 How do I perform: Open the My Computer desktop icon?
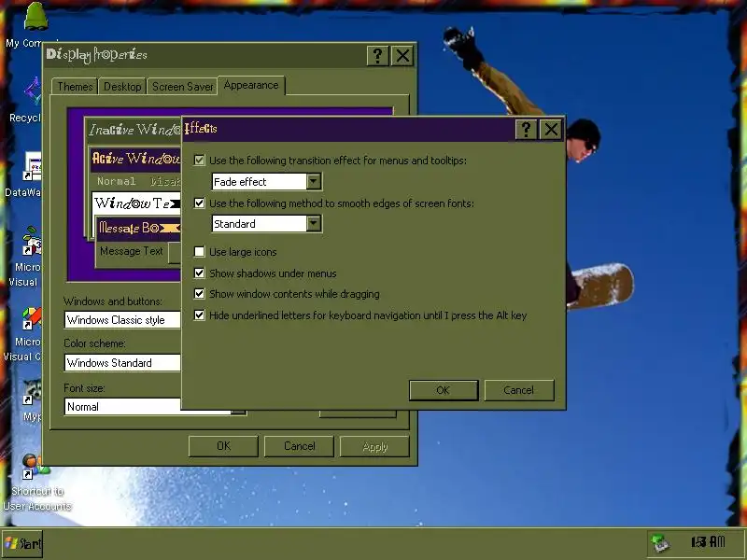point(35,17)
